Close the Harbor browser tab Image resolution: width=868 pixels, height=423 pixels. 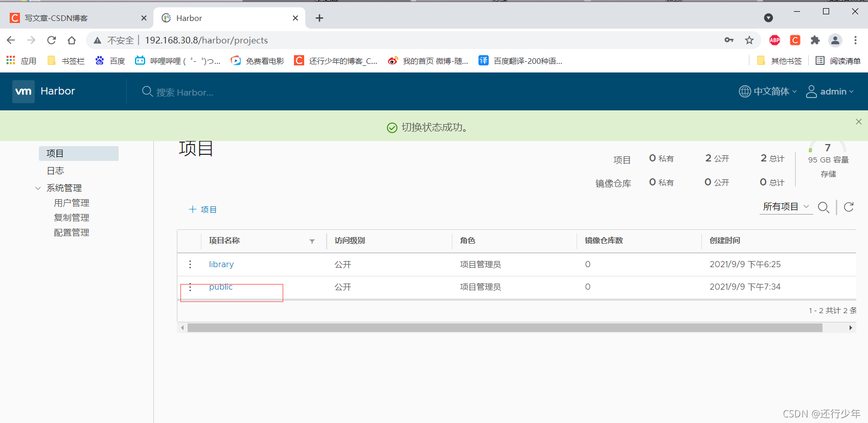point(295,18)
